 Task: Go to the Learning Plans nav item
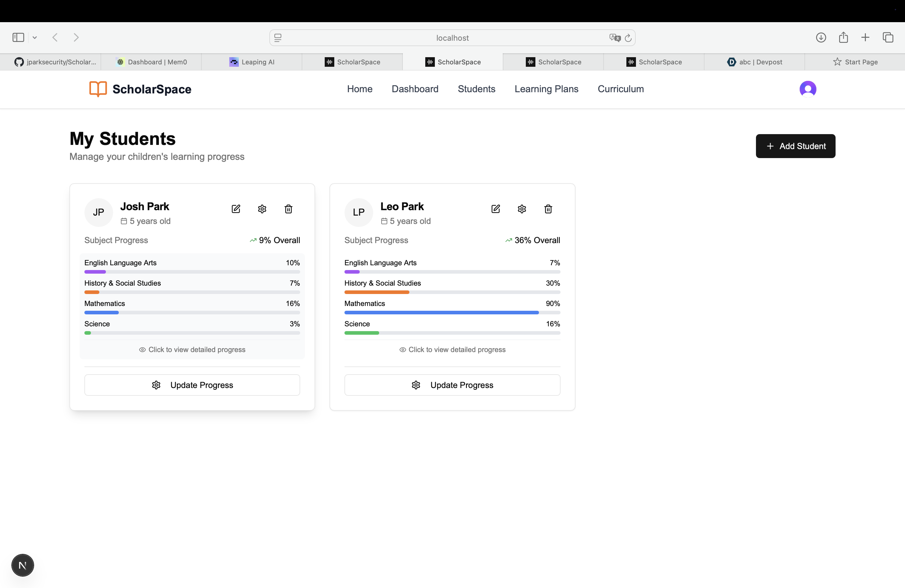tap(546, 89)
